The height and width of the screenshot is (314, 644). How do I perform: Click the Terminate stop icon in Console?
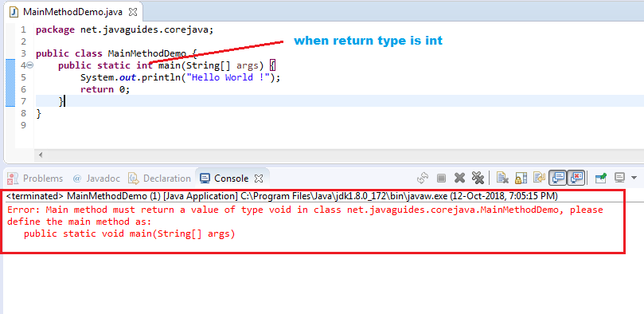441,178
